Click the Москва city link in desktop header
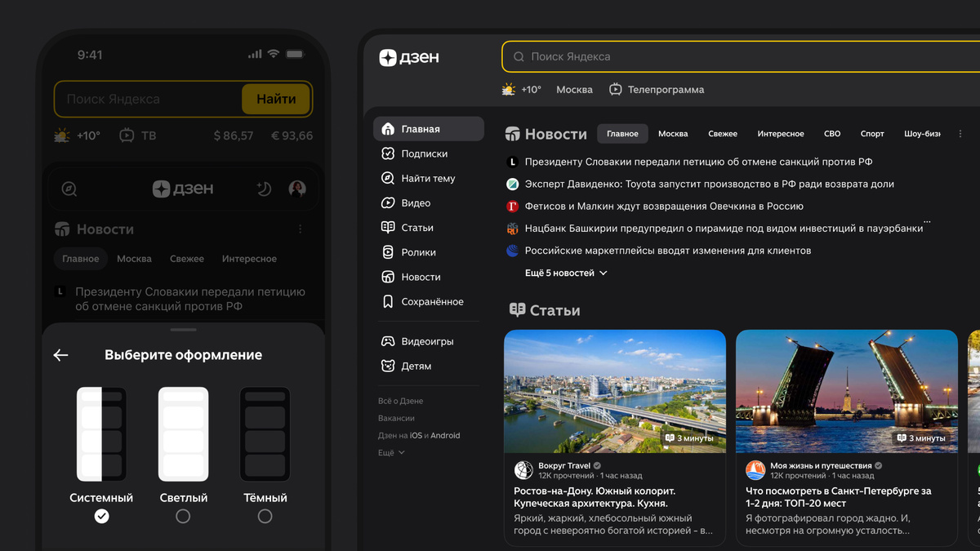The height and width of the screenshot is (551, 980). pos(574,90)
